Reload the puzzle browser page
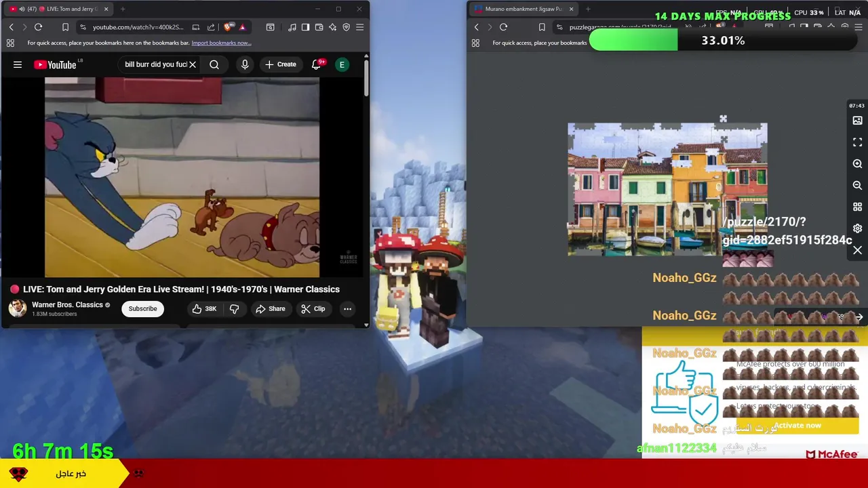Viewport: 868px width, 488px height. coord(503,27)
